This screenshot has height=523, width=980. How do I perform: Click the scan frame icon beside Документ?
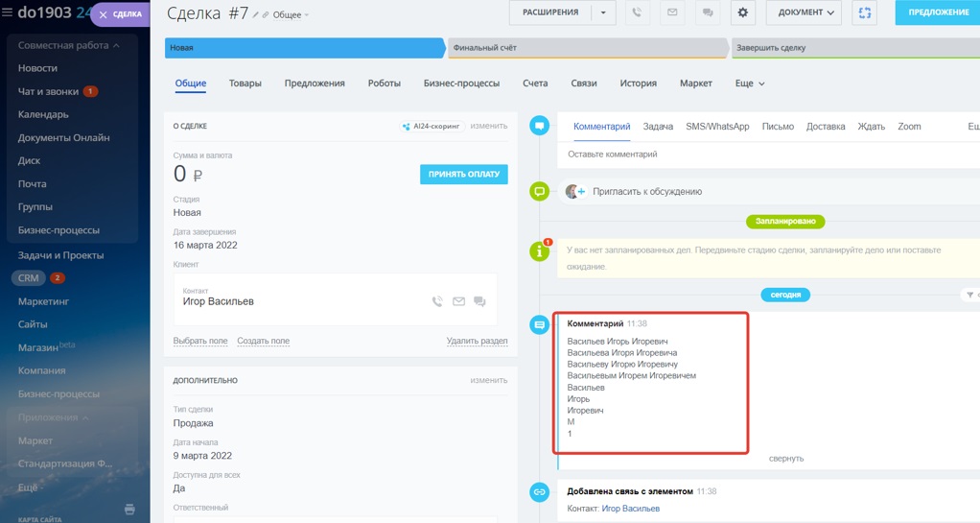(864, 12)
